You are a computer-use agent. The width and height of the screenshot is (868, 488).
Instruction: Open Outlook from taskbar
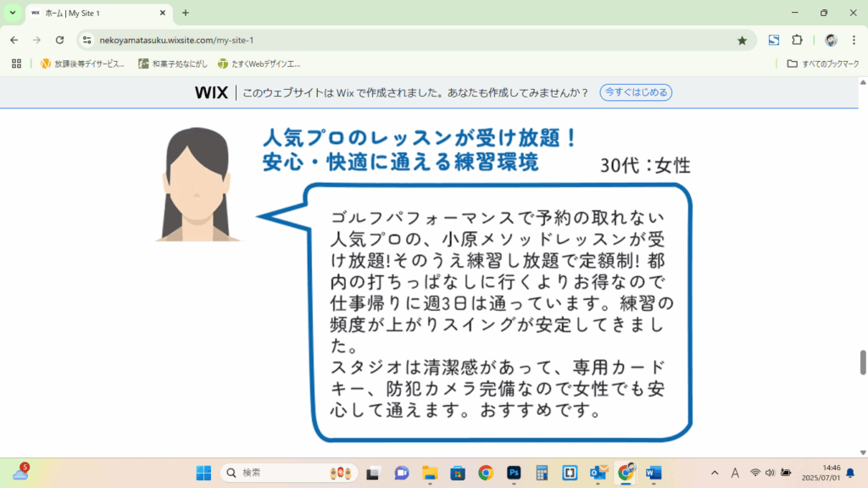[598, 473]
